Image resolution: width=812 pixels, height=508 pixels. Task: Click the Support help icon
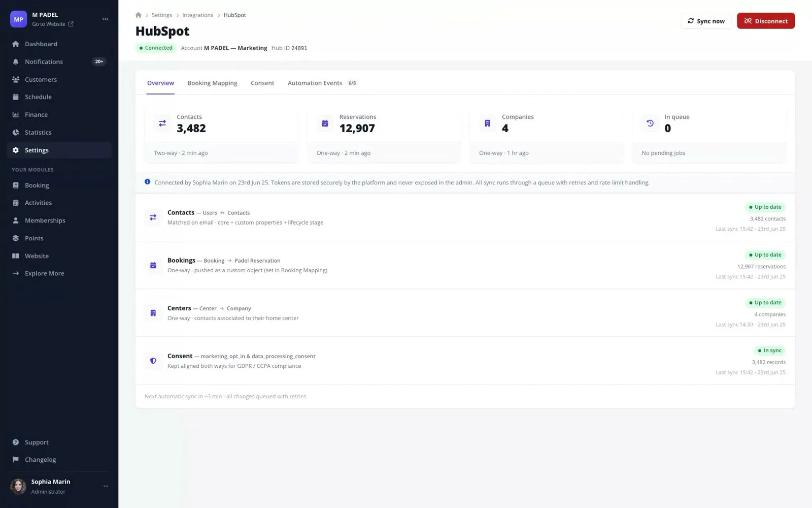(16, 442)
